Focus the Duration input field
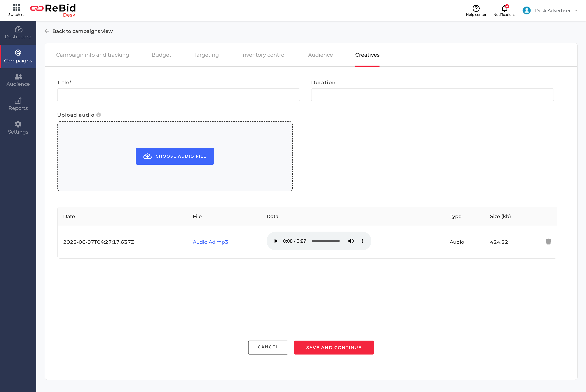Image resolution: width=586 pixels, height=392 pixels. tap(432, 95)
